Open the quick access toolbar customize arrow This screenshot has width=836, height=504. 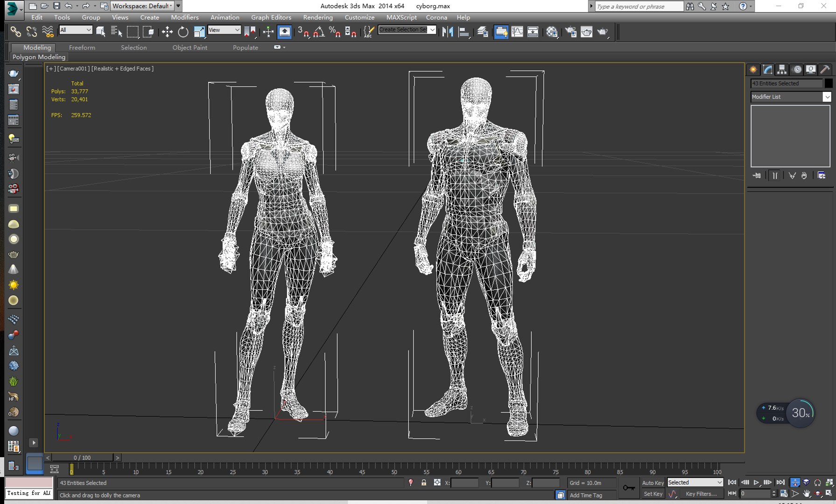[178, 6]
